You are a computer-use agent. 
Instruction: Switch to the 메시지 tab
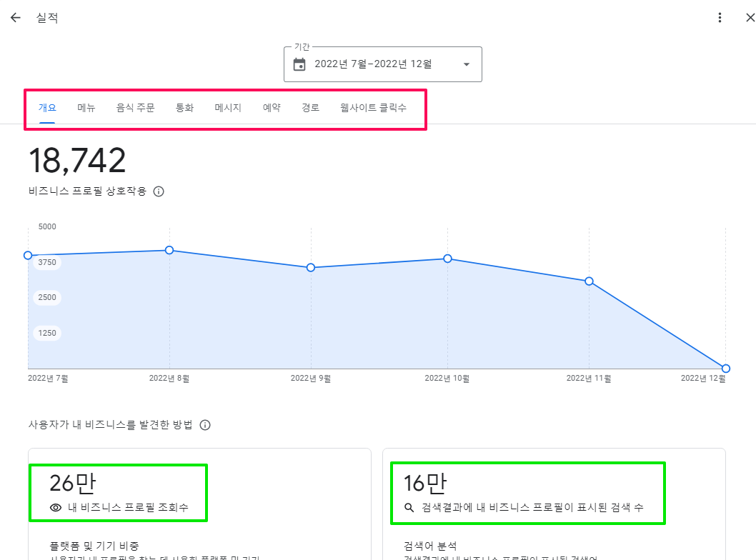click(228, 109)
